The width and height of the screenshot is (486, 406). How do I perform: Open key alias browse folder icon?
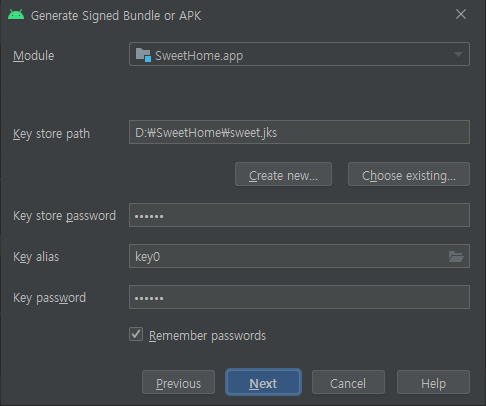(456, 256)
